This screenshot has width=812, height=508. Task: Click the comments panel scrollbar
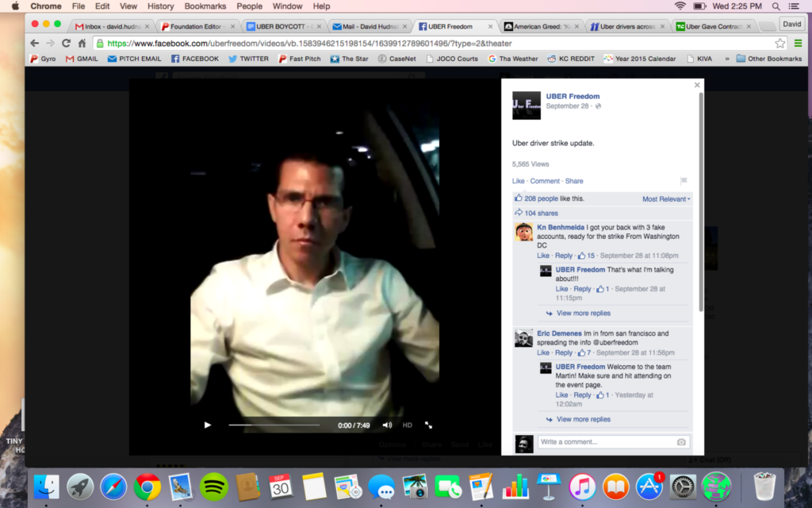coord(701,202)
